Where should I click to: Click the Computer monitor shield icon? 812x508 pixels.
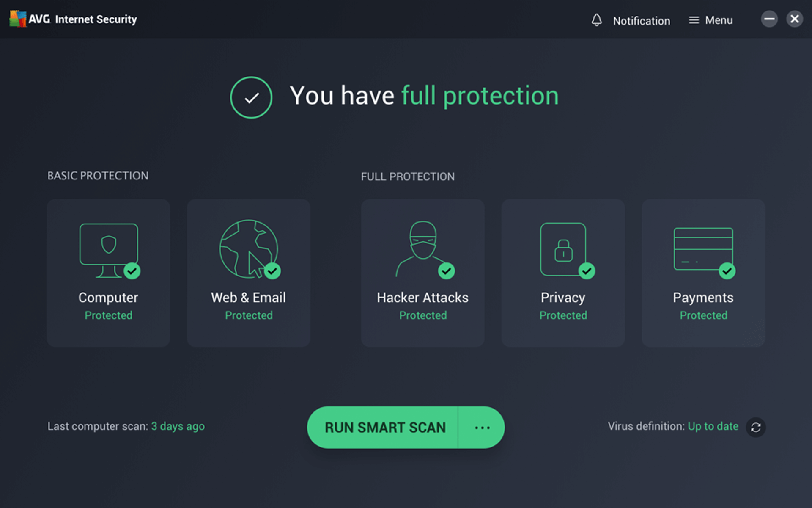(109, 250)
